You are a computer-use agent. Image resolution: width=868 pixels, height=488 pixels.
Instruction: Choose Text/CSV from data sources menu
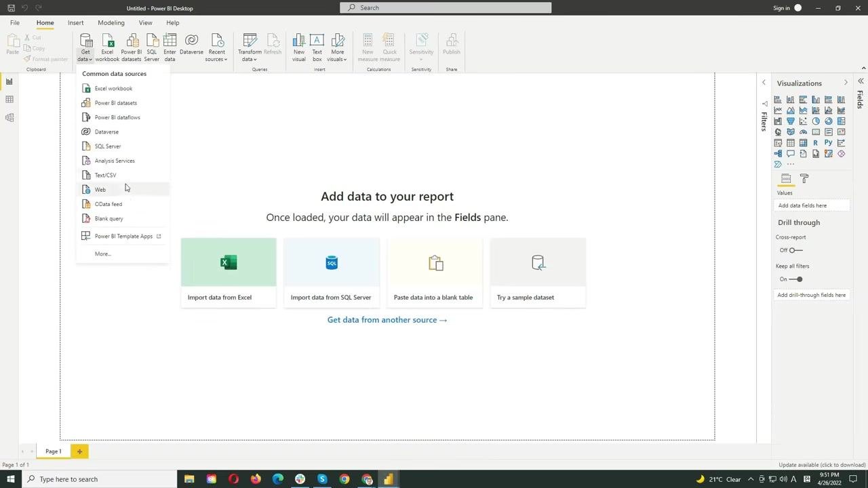(123, 175)
